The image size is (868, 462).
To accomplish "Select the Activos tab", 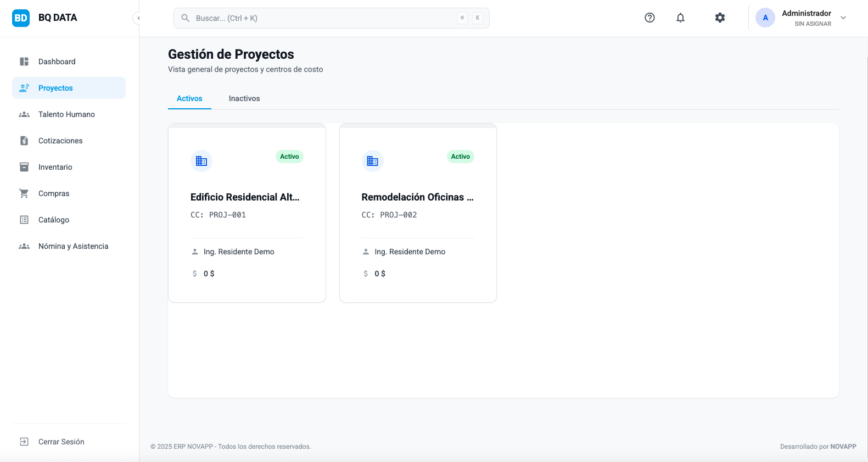I will [189, 98].
